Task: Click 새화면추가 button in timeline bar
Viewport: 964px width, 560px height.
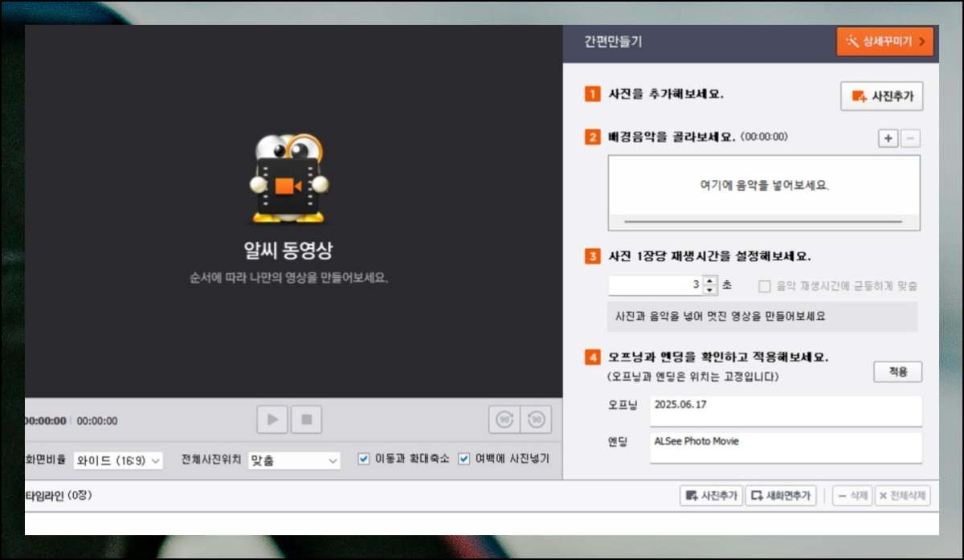Action: click(x=781, y=496)
